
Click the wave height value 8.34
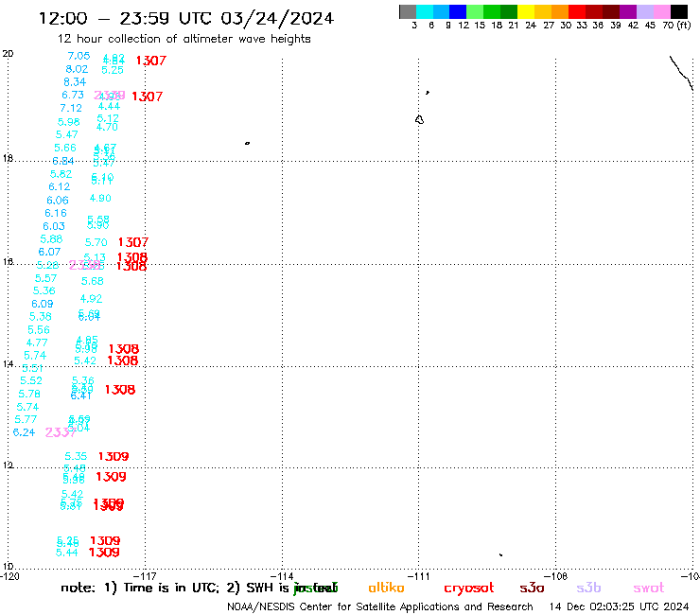pos(75,82)
